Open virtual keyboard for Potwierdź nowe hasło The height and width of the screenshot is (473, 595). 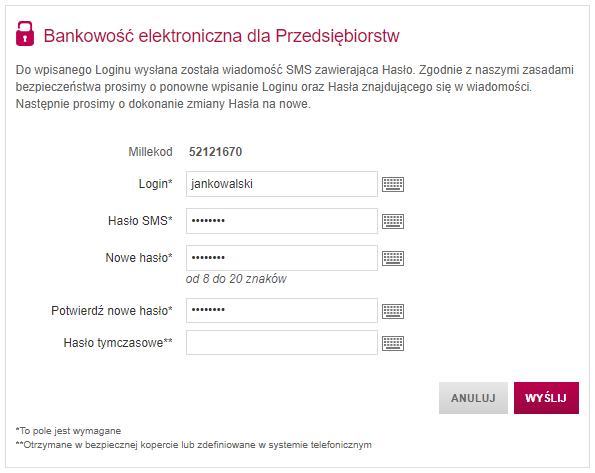pos(393,311)
